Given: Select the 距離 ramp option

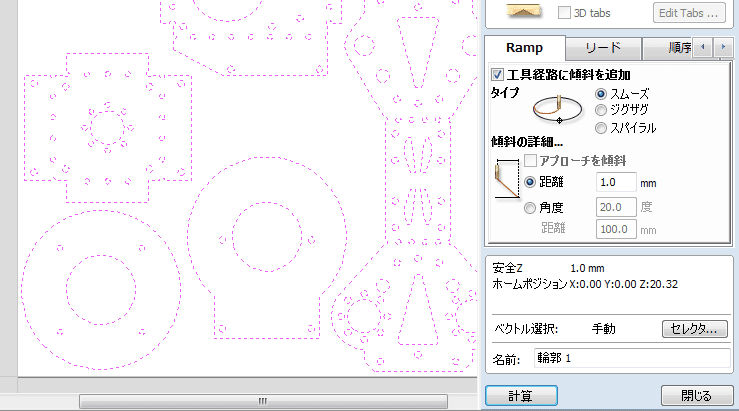Looking at the screenshot, I should 530,182.
